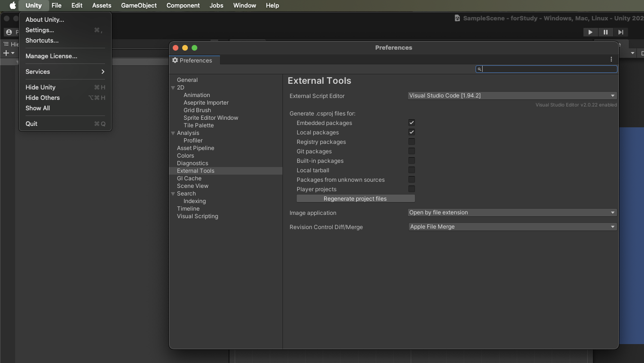This screenshot has height=363, width=644.
Task: Open the GameObject menu
Action: coord(139,6)
